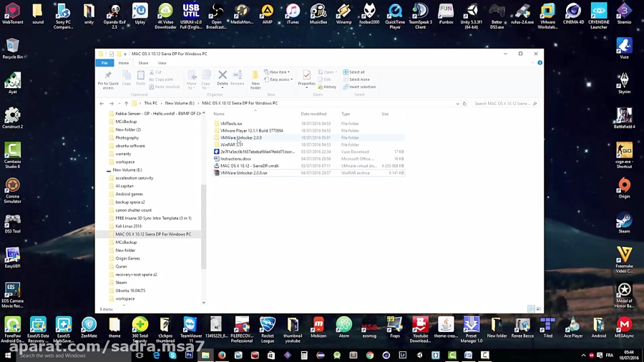Screen dimensions: 644x362
Task: Open Atom desktop icon
Action: 343,327
